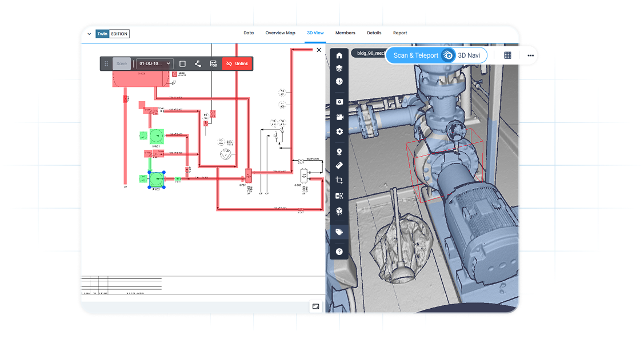Open the 01-DQ-10 drawing dropdown
Image resolution: width=644 pixels, height=339 pixels.
pos(155,63)
